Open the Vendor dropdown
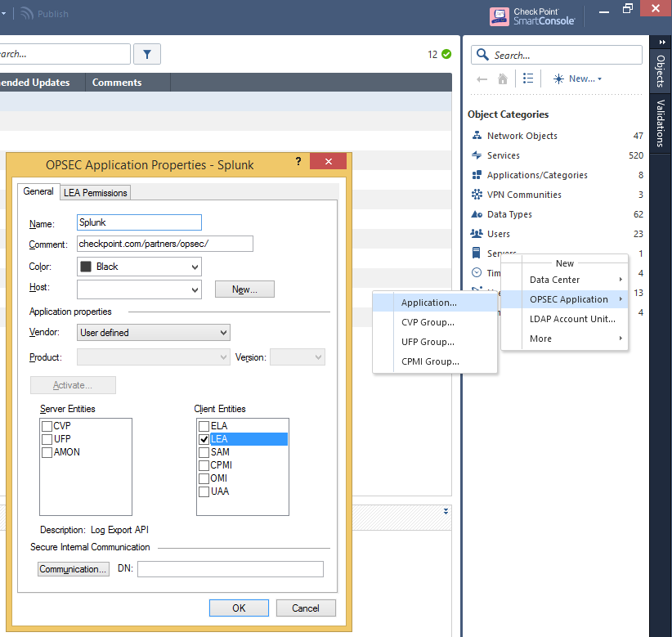The height and width of the screenshot is (637, 672). (x=154, y=333)
